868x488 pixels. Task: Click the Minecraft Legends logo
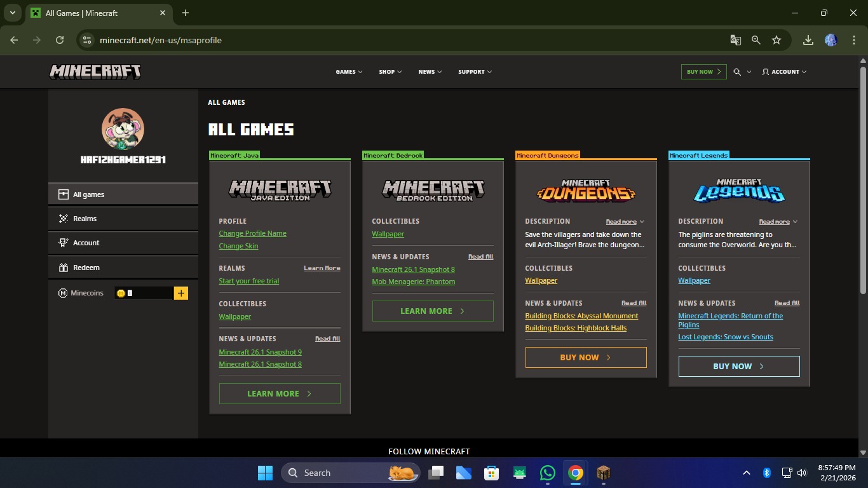click(x=739, y=190)
